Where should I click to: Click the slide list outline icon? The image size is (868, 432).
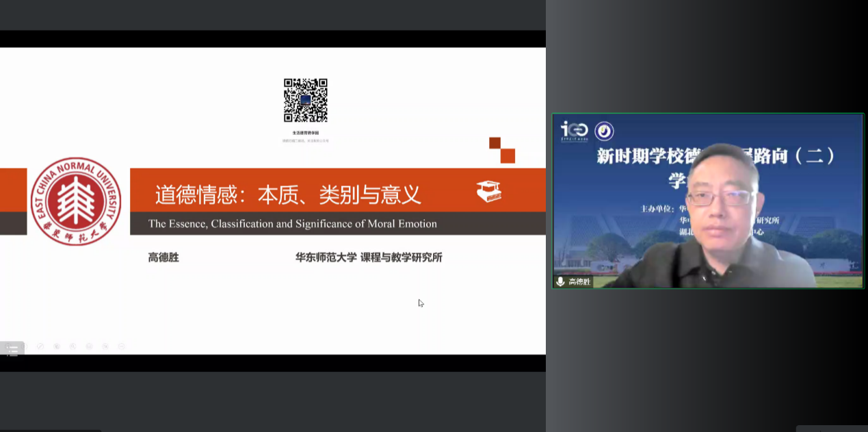(x=12, y=349)
